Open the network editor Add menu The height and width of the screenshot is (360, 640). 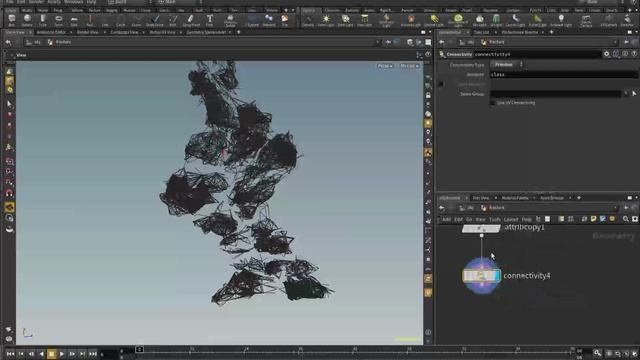[447, 219]
